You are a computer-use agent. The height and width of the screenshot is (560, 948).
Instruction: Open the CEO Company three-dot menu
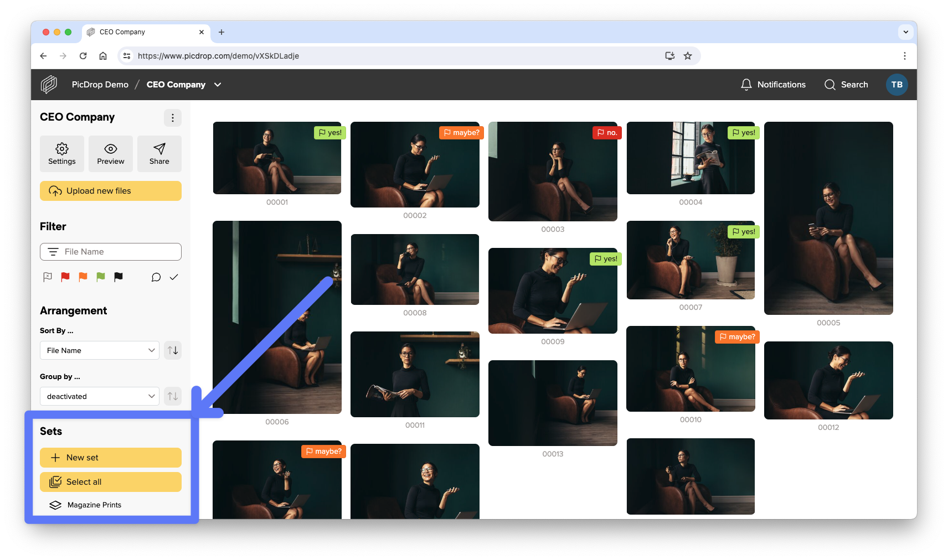[x=173, y=118]
